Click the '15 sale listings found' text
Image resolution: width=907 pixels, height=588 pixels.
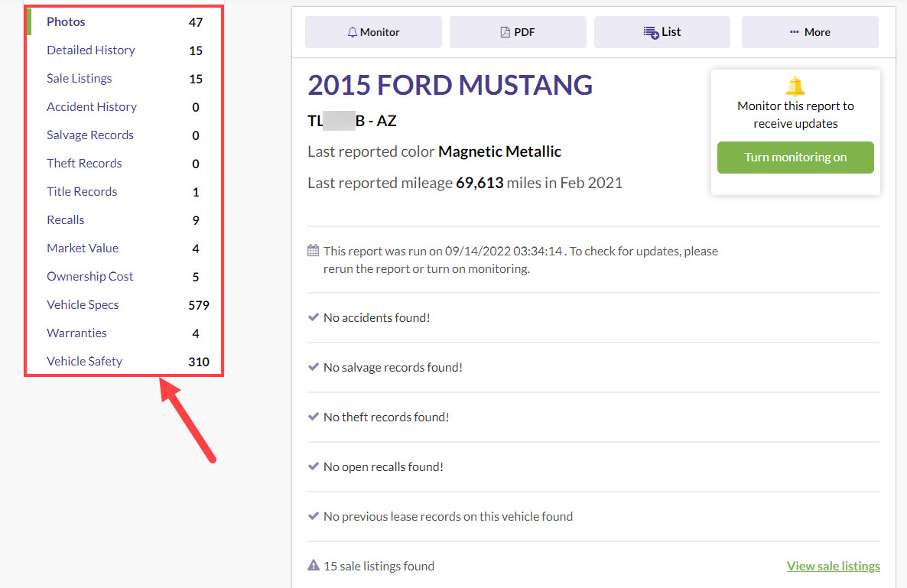[379, 566]
